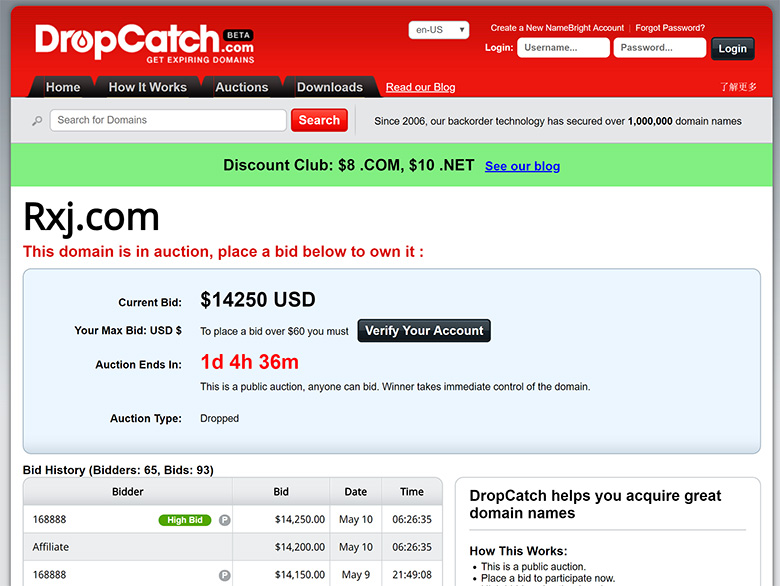The height and width of the screenshot is (586, 780).
Task: Click the P icon on the $14,150.00 bid row
Action: coord(224,576)
